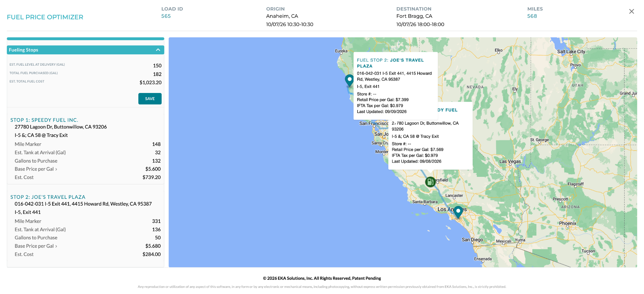Click Joe's Travel Plaza base price $5.680
The width and height of the screenshot is (644, 294).
[153, 246]
